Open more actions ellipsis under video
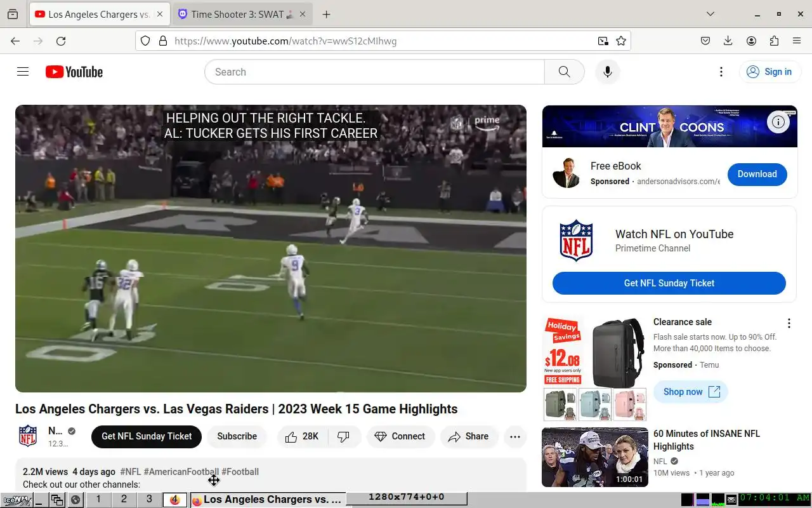The width and height of the screenshot is (812, 508). tap(515, 436)
